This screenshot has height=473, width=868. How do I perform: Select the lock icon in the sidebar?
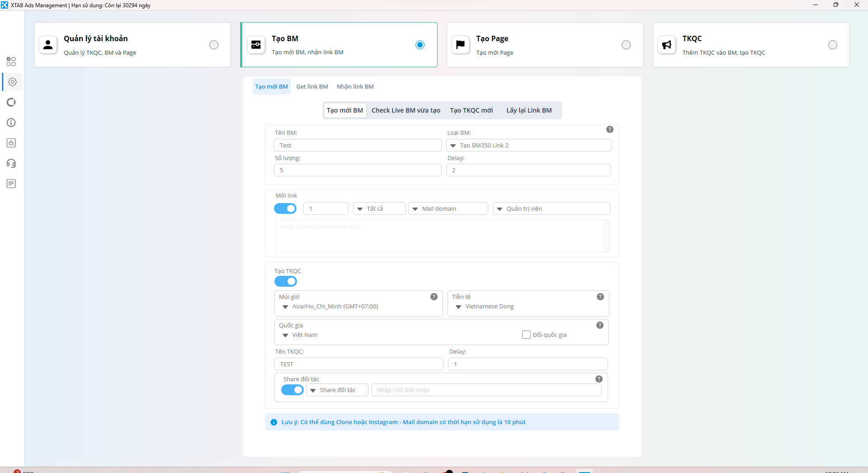click(11, 143)
